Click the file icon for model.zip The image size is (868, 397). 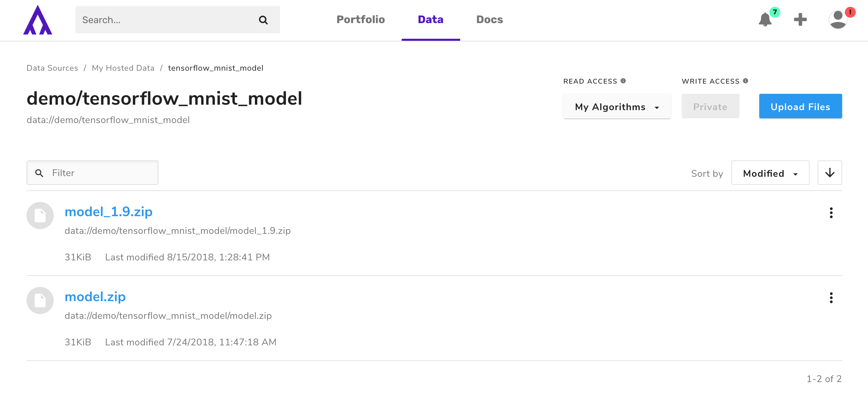(40, 300)
